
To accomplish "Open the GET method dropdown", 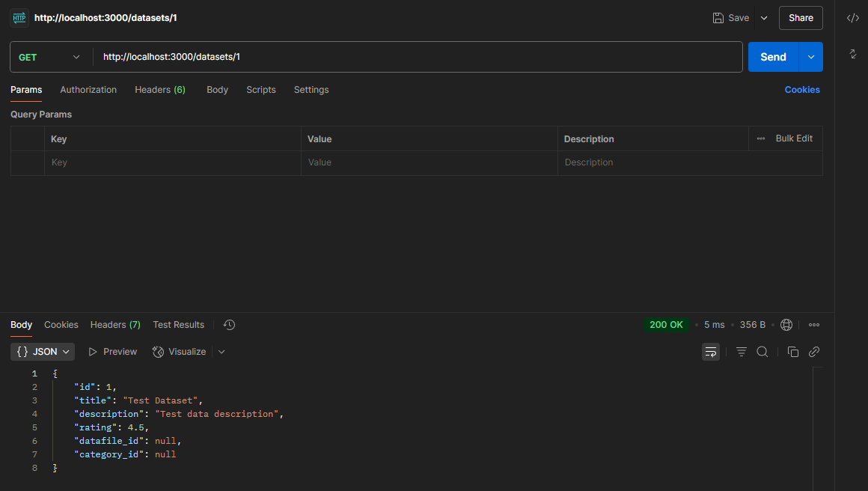I will point(49,57).
